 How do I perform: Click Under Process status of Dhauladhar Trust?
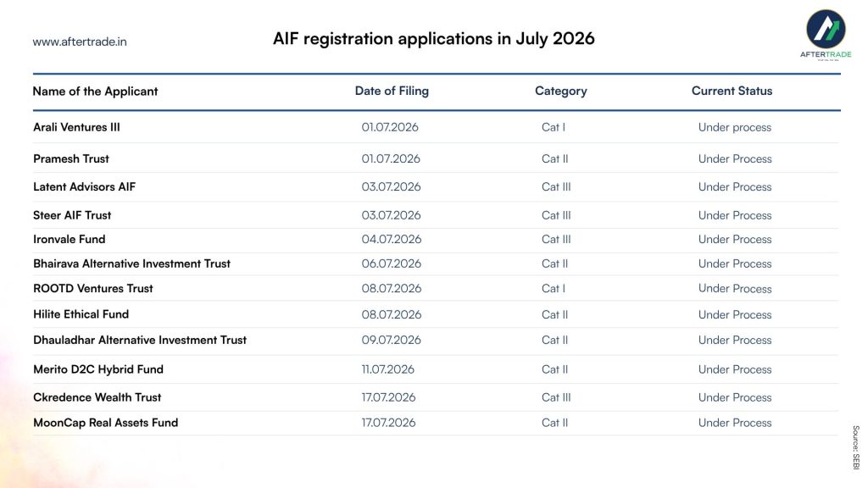click(735, 341)
